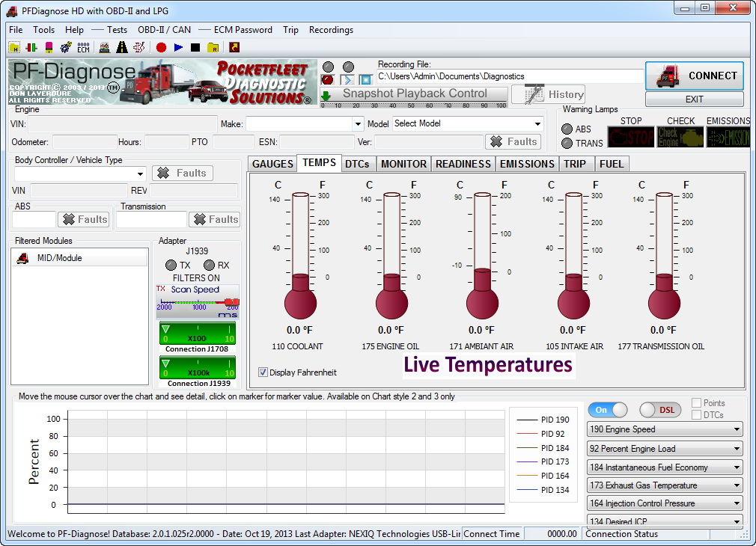Click the Recording File path field
Image resolution: width=756 pixels, height=546 pixels.
(509, 76)
